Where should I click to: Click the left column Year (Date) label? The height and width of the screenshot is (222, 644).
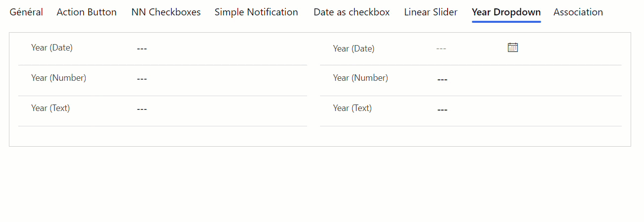pos(52,48)
